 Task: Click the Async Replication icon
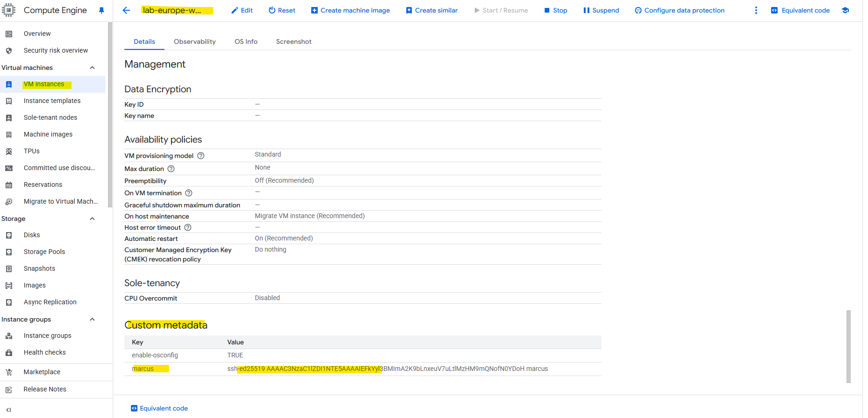[9, 302]
